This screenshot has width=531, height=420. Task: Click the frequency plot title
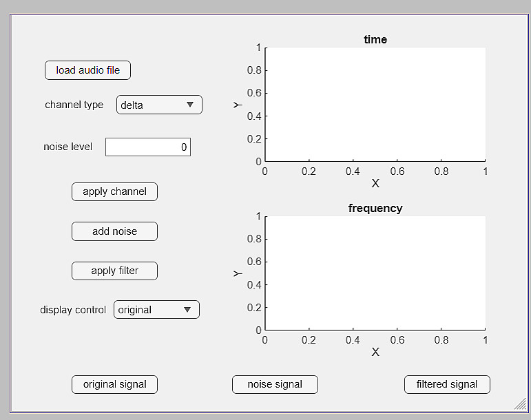click(375, 208)
